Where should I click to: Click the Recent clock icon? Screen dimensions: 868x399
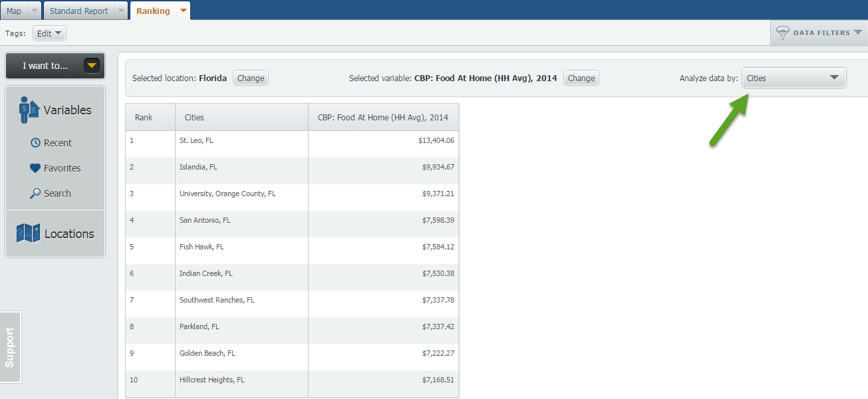(35, 143)
